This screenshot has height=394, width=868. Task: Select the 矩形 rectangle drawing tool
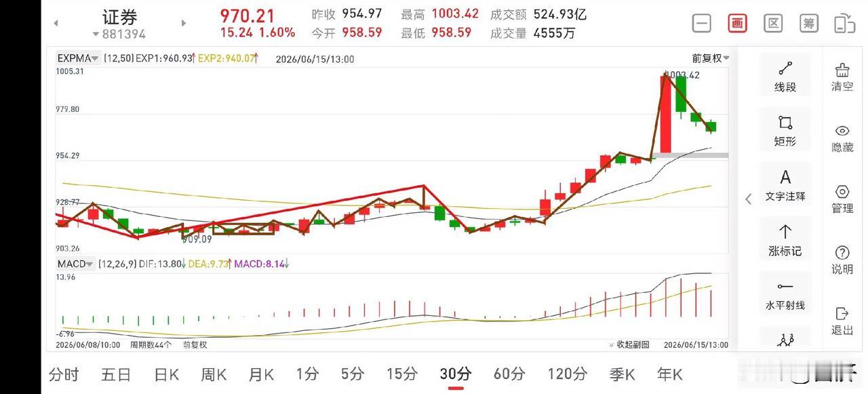[x=785, y=131]
